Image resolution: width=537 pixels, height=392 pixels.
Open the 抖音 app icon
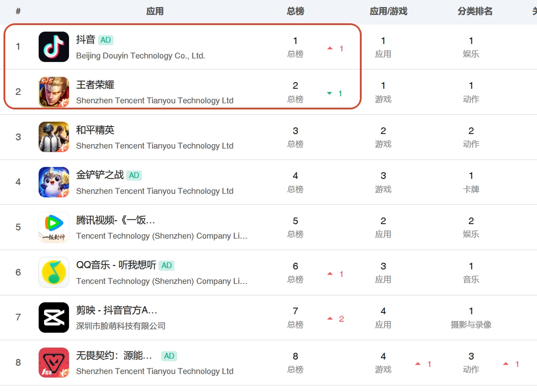click(54, 47)
